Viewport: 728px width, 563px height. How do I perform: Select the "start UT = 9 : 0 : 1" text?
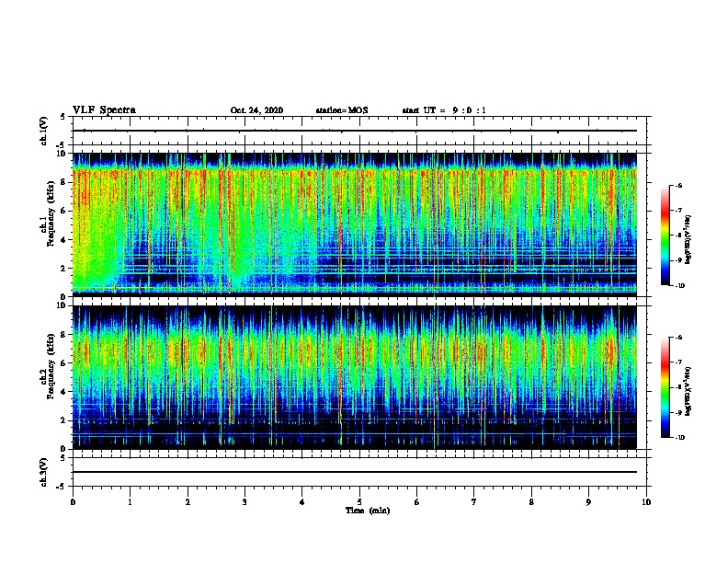pyautogui.click(x=444, y=110)
